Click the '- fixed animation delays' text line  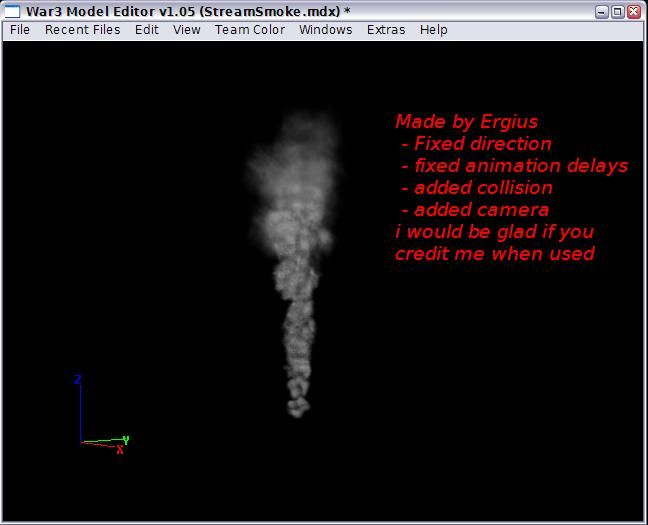pos(515,166)
